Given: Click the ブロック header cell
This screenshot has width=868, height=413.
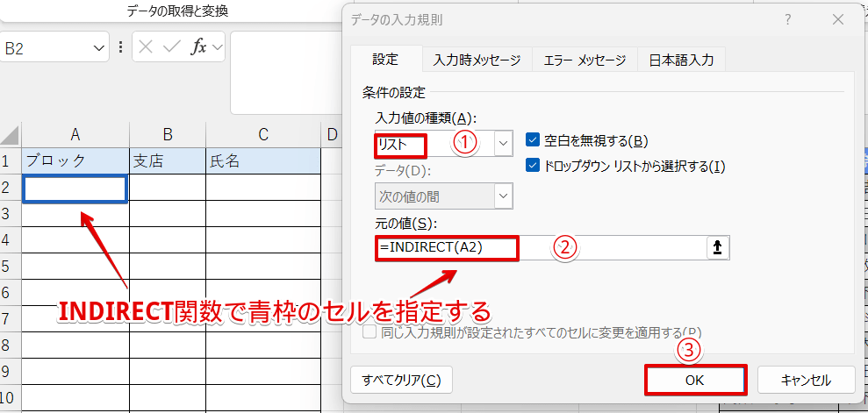Looking at the screenshot, I should 75,160.
